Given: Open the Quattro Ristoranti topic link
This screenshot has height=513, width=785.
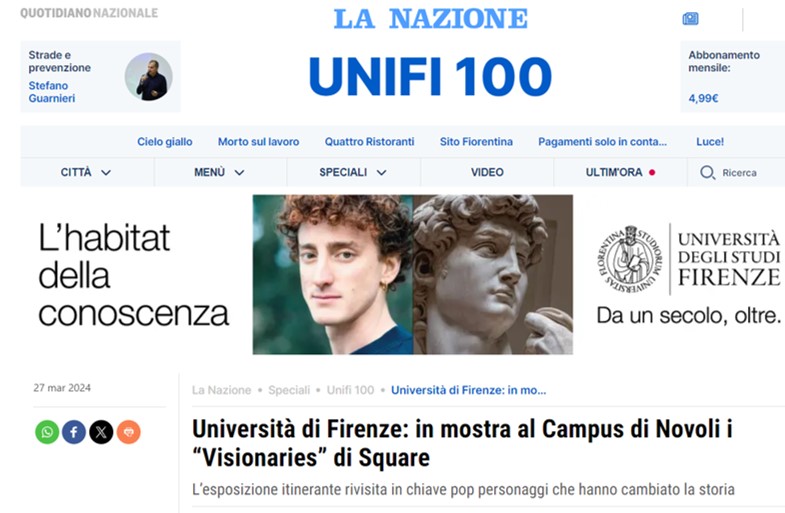Looking at the screenshot, I should coord(369,142).
